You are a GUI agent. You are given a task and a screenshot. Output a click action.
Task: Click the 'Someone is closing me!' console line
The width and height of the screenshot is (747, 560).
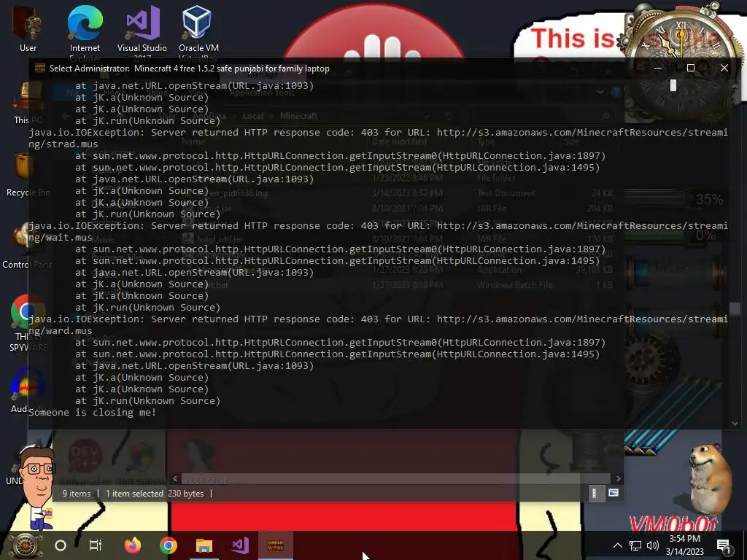coord(93,413)
